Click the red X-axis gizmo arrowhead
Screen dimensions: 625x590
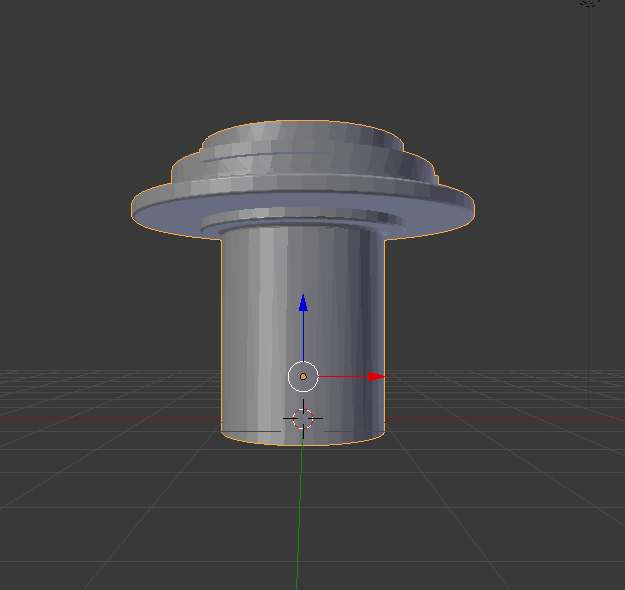coord(376,377)
